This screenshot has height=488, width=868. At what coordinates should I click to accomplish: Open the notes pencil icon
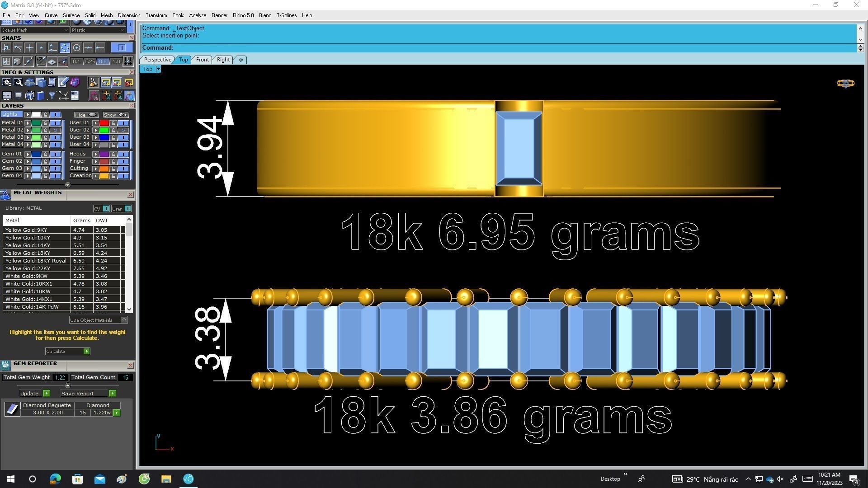click(63, 82)
